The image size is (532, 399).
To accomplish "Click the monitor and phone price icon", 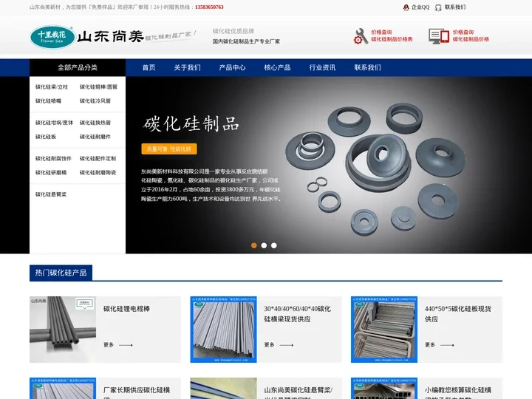I will pos(439,36).
